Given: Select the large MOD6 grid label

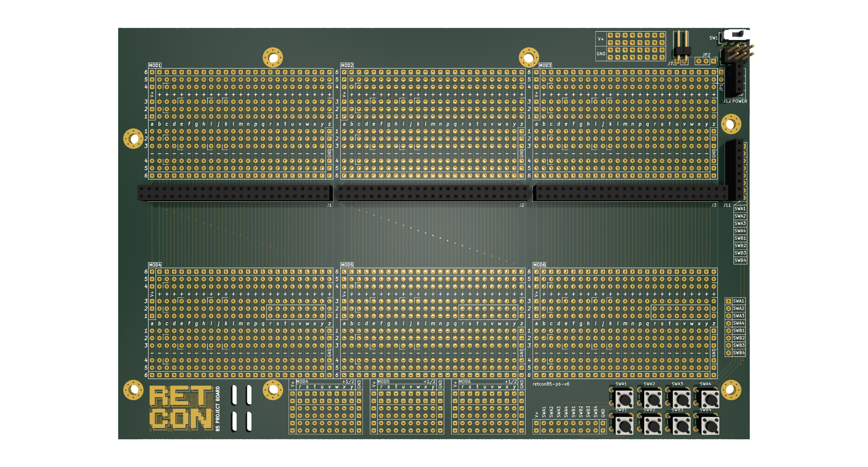Looking at the screenshot, I should [539, 265].
